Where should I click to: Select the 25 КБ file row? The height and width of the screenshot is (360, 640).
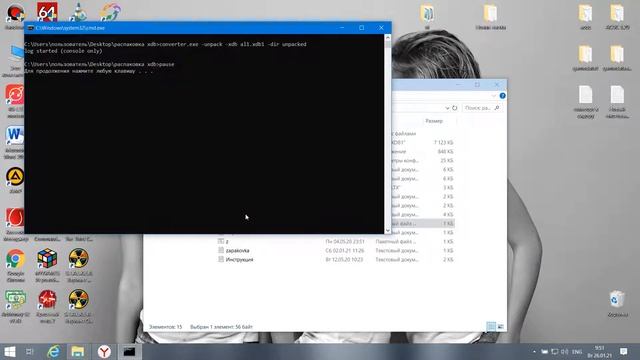pyautogui.click(x=423, y=160)
